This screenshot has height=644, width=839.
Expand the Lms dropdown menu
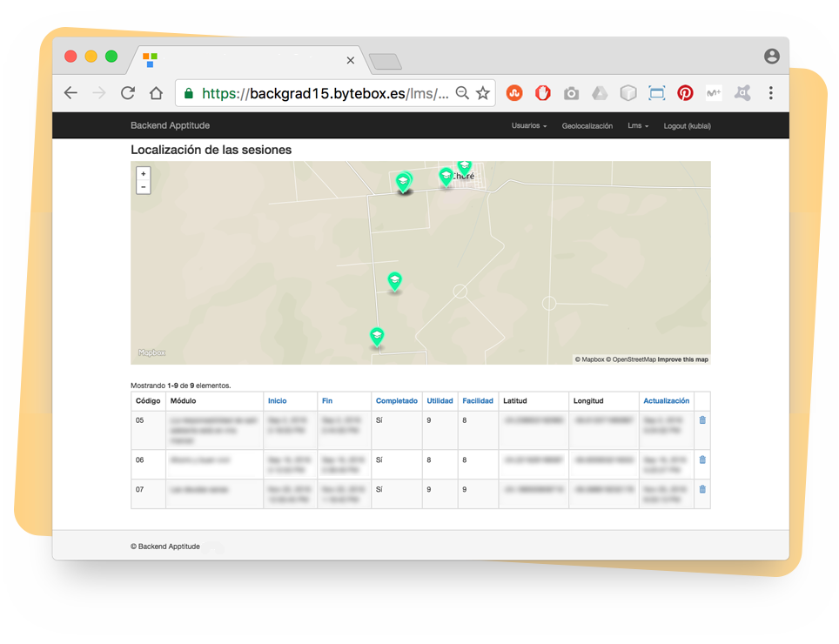coord(638,125)
